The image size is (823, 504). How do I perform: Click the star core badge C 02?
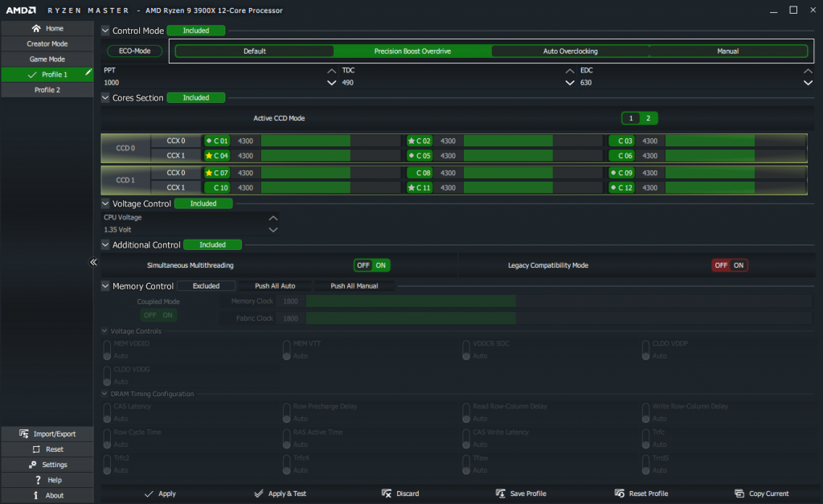tap(420, 141)
